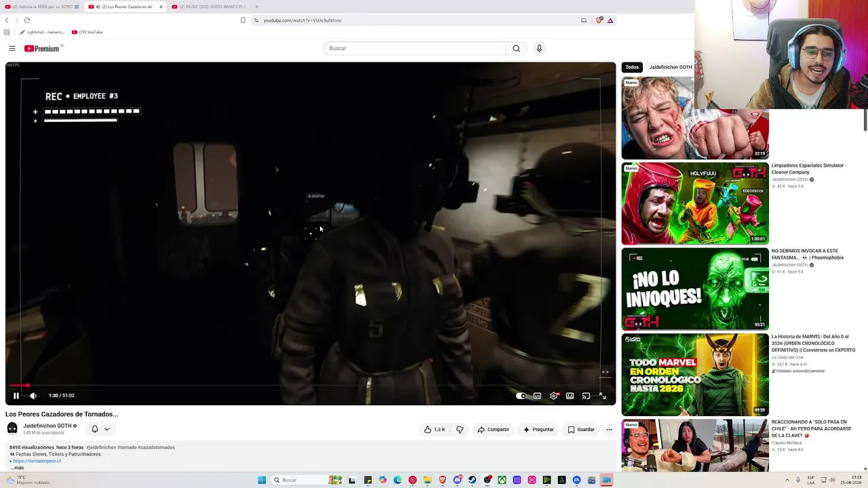Image resolution: width=868 pixels, height=488 pixels.
Task: Open File Explorer from the taskbar
Action: [427, 481]
